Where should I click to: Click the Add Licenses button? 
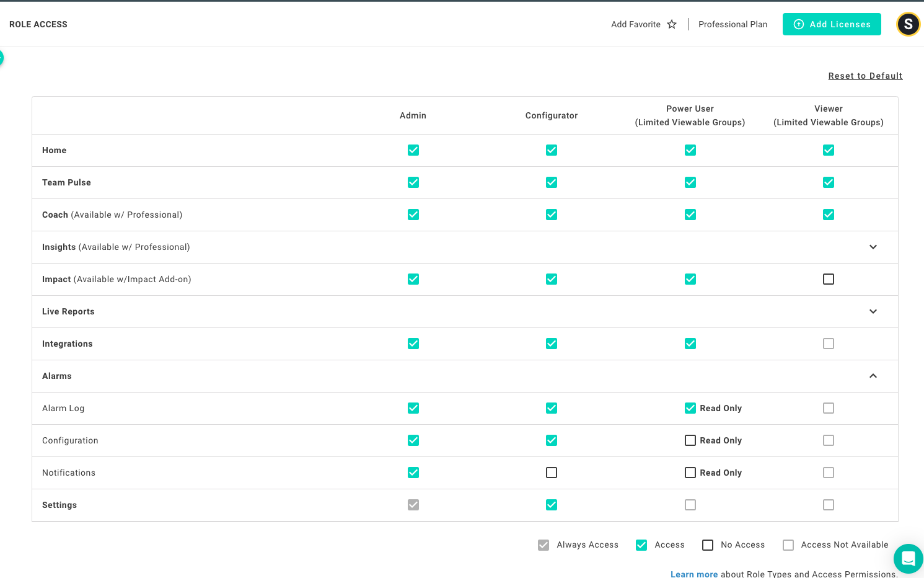click(x=832, y=24)
